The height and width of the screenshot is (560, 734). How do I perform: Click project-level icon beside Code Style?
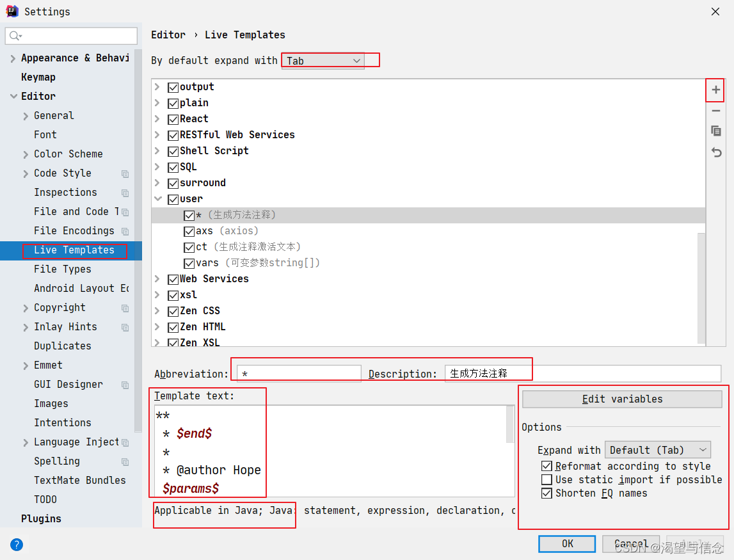pos(125,173)
